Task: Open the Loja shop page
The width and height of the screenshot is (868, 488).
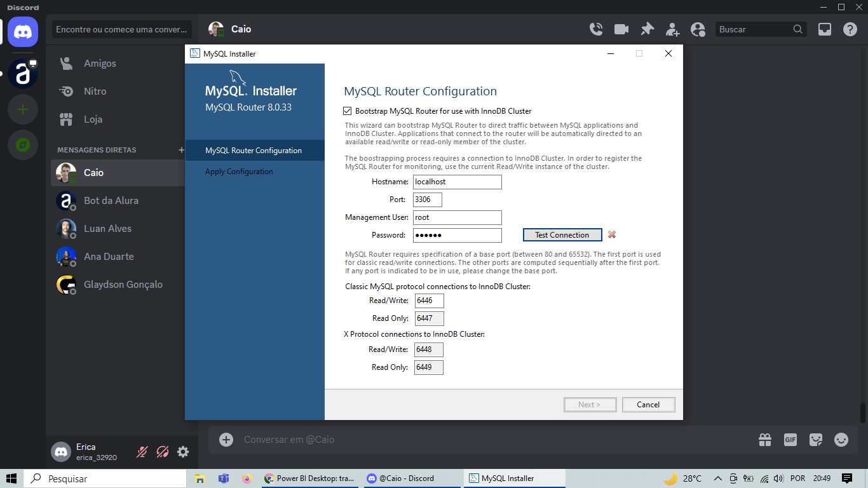Action: point(118,119)
